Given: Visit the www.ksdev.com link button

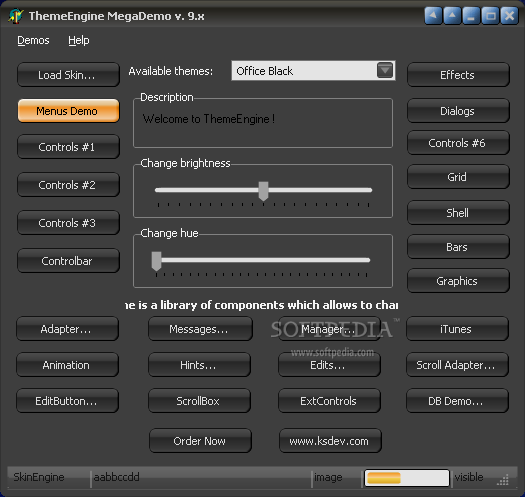Looking at the screenshot, I should click(x=330, y=440).
